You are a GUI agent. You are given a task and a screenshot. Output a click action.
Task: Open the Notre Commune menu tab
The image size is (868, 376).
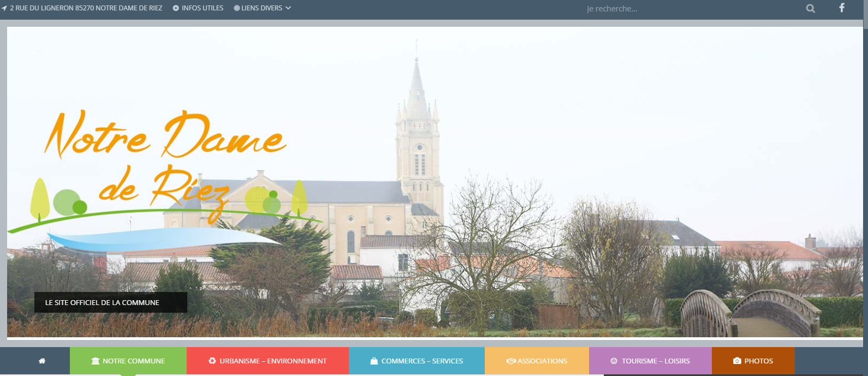128,361
